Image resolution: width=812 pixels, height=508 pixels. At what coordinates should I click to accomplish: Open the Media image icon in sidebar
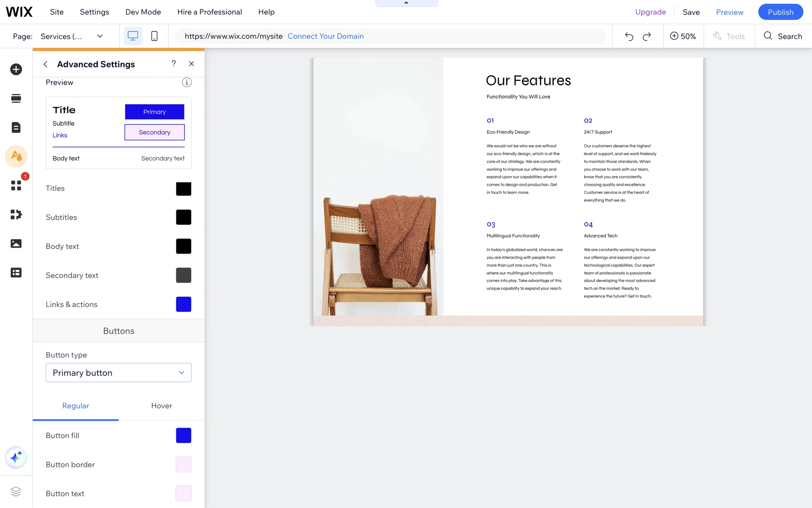[x=16, y=243]
